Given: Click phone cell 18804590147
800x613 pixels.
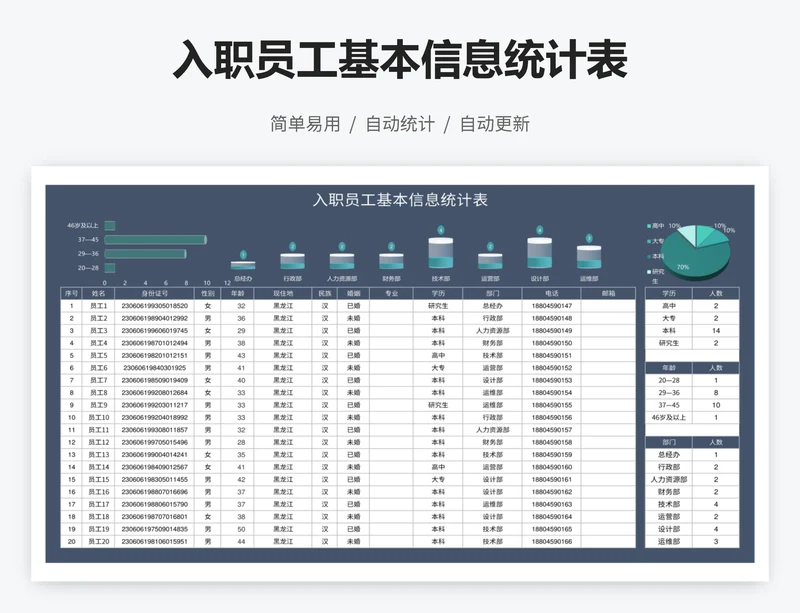Looking at the screenshot, I should point(552,306).
